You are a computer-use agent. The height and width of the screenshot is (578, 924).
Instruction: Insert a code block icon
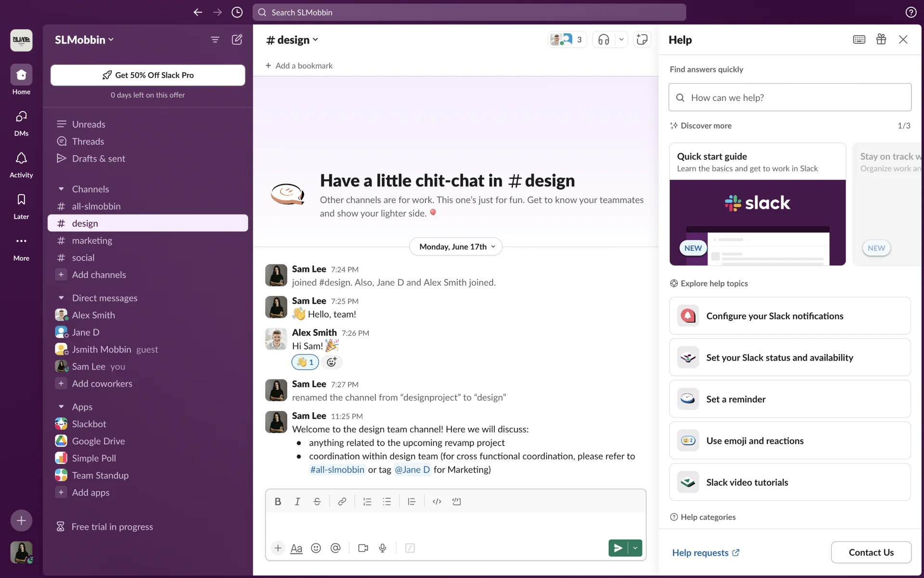pyautogui.click(x=456, y=501)
